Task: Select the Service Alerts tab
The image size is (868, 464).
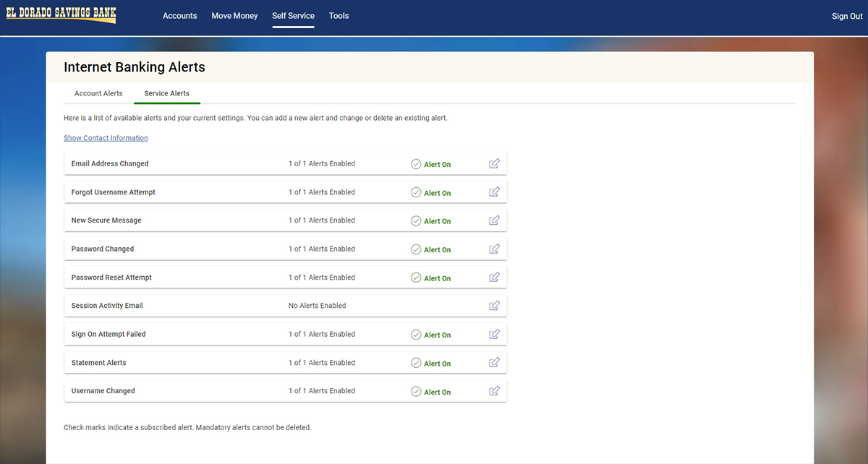Action: [x=166, y=93]
